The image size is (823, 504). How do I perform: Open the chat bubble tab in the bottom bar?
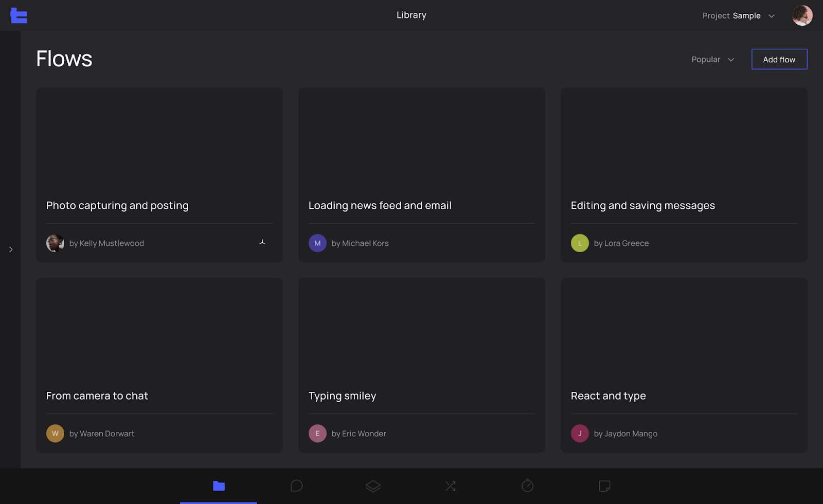click(x=296, y=486)
